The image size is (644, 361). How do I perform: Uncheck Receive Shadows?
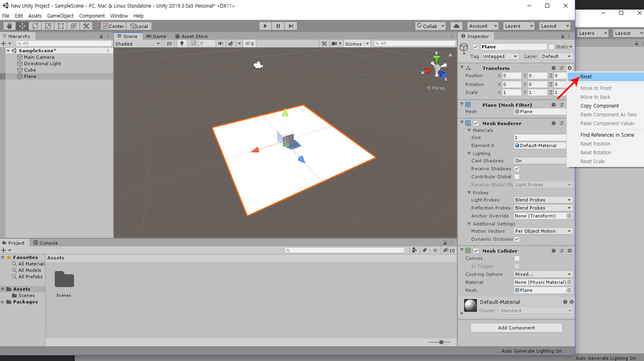click(x=517, y=169)
